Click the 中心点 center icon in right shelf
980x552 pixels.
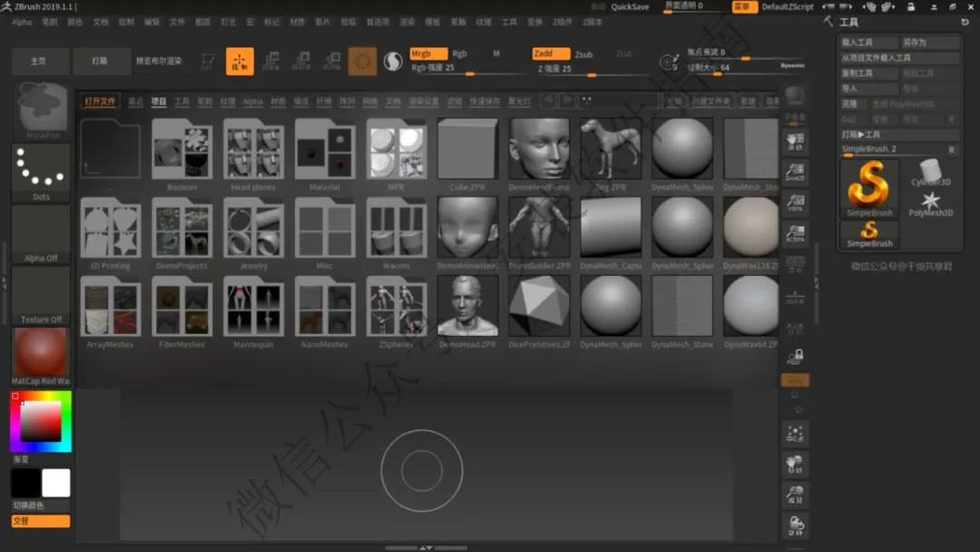click(795, 434)
